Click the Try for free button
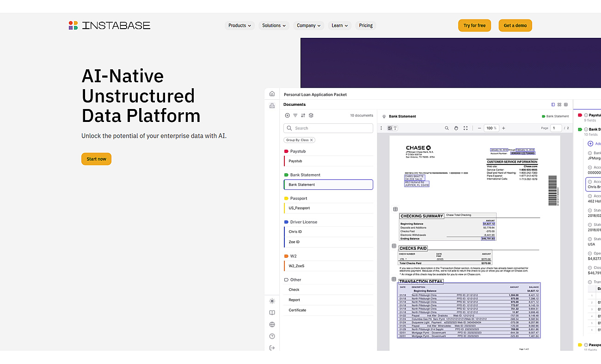The height and width of the screenshot is (364, 601). pyautogui.click(x=474, y=25)
